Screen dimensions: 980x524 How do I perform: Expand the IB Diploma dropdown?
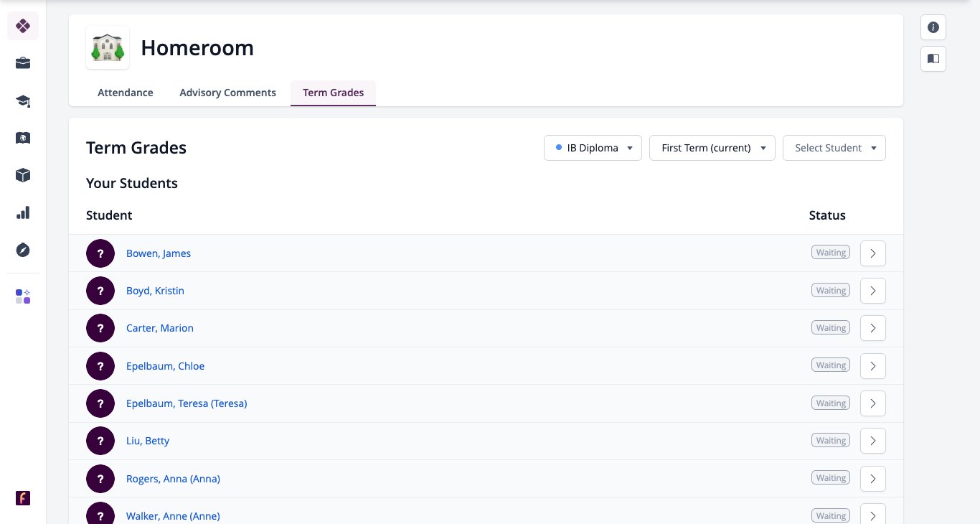coord(593,148)
